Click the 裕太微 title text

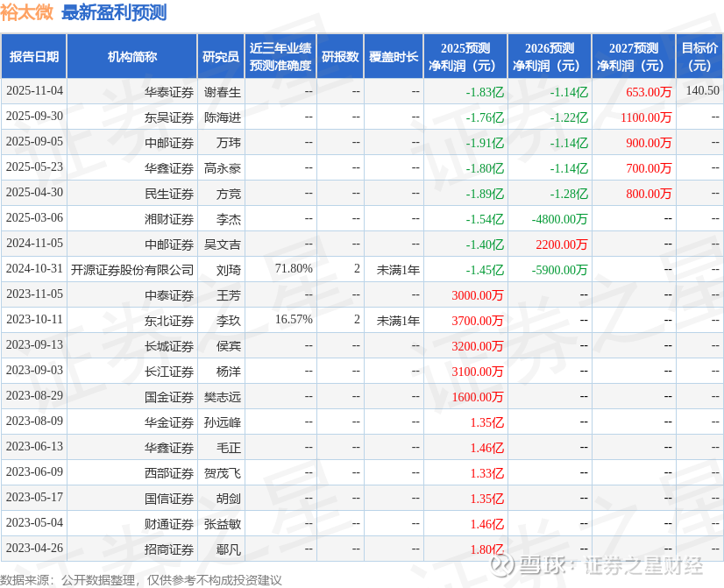[27, 12]
